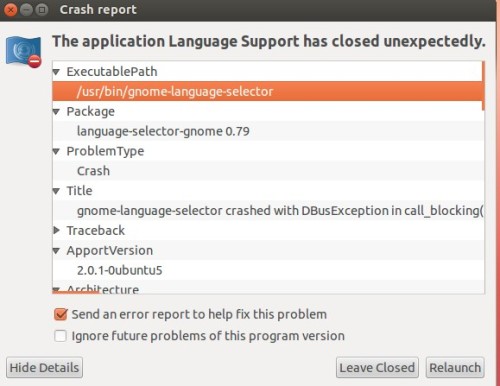The width and height of the screenshot is (500, 386).
Task: Collapse the ExecutablePath row
Action: coord(56,72)
